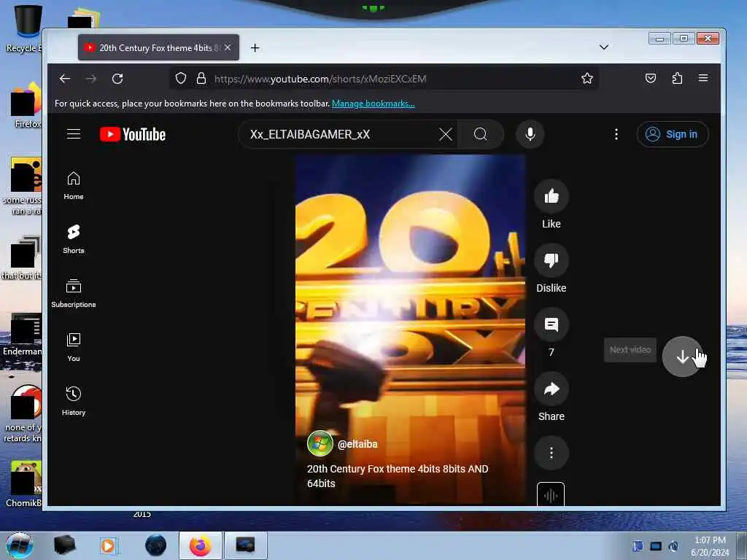Dislike the current short
The image size is (747, 560).
pyautogui.click(x=551, y=260)
